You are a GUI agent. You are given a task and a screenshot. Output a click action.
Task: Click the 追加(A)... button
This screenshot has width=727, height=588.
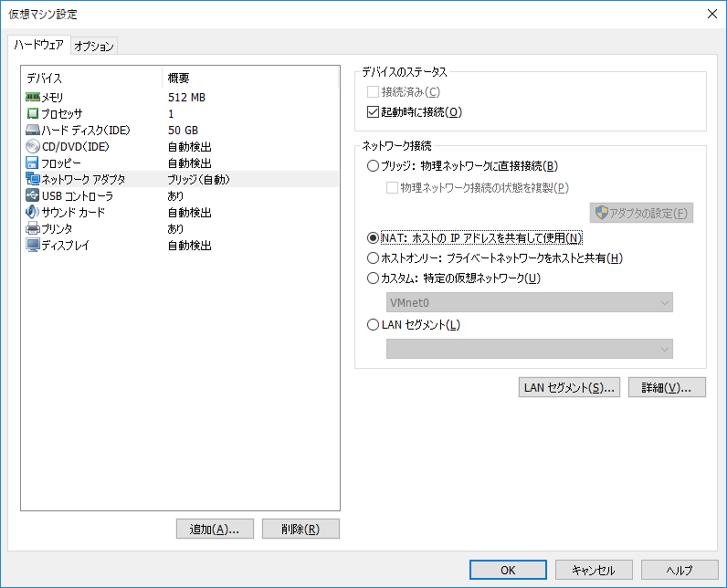click(x=215, y=530)
